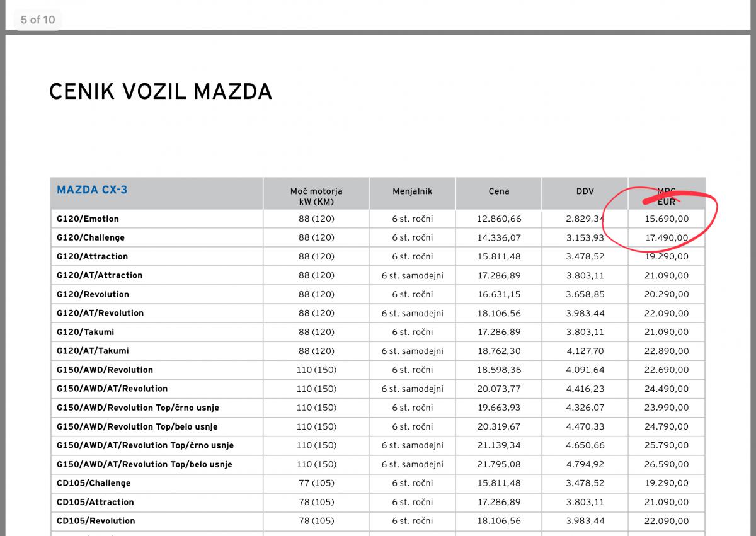Select "G150/AWD/AT/Revolution Top/belo usnje" model name

(x=144, y=464)
